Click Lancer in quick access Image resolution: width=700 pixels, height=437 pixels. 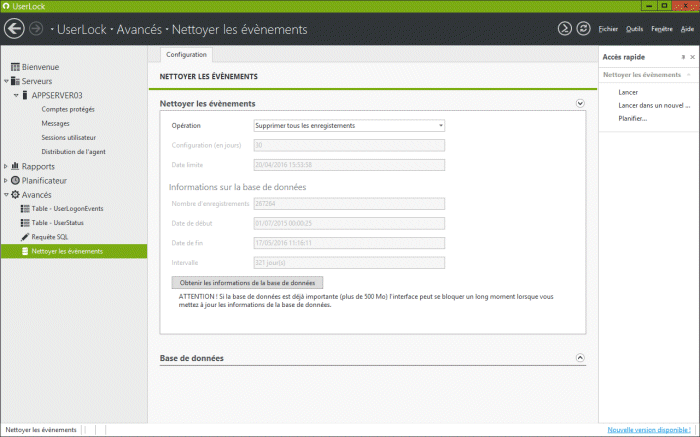point(628,92)
